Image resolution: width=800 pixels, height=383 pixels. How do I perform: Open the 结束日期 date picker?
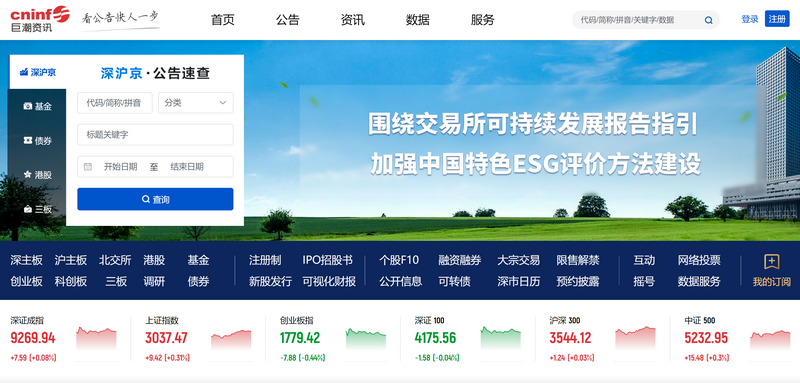pos(187,167)
